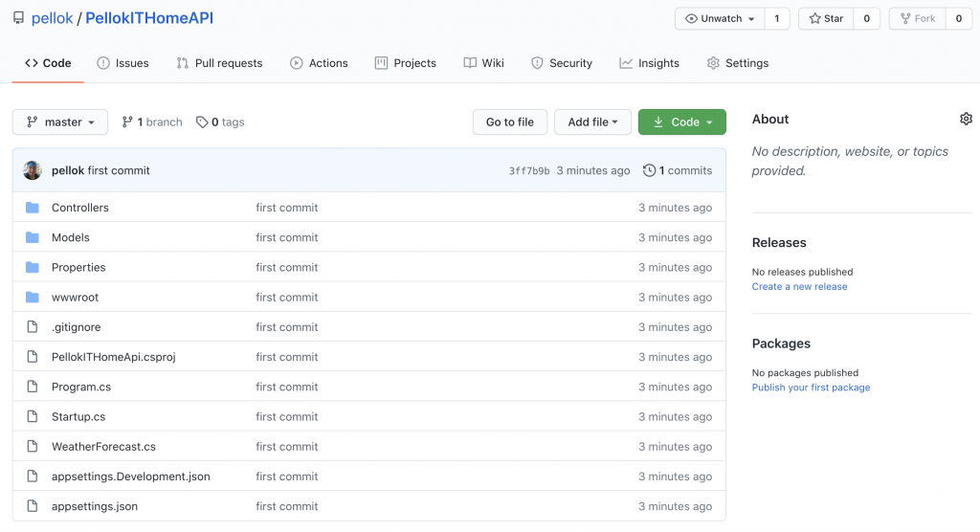This screenshot has width=980, height=532.
Task: Open the PellokITHomeAPI repository title link
Action: tap(149, 18)
